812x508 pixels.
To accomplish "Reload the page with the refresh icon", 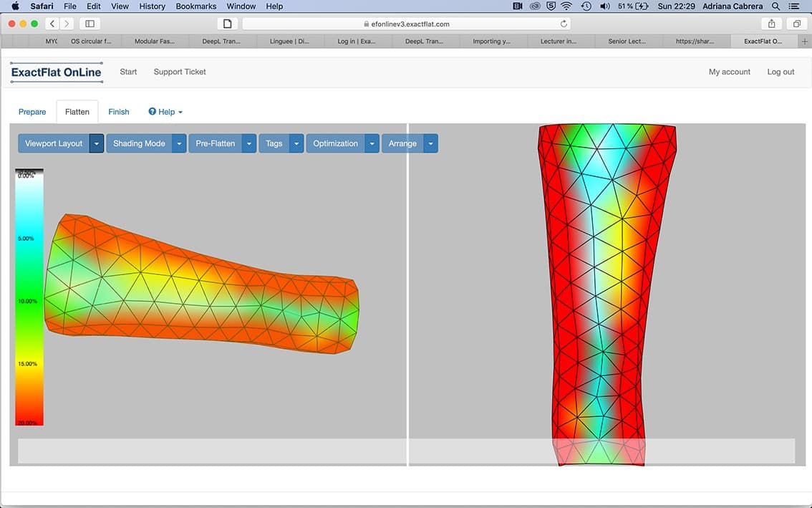I will 564,24.
